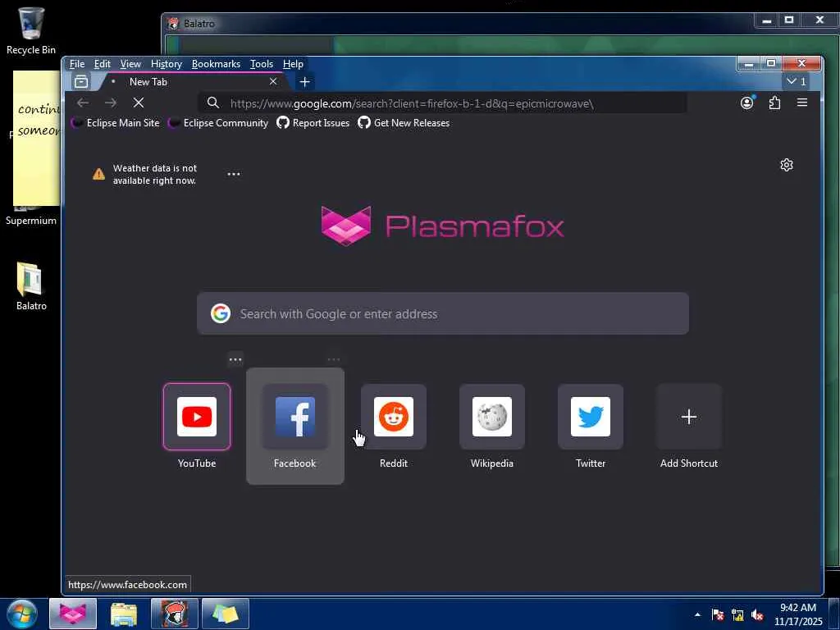Open Get New Releases bookmark

pyautogui.click(x=404, y=123)
